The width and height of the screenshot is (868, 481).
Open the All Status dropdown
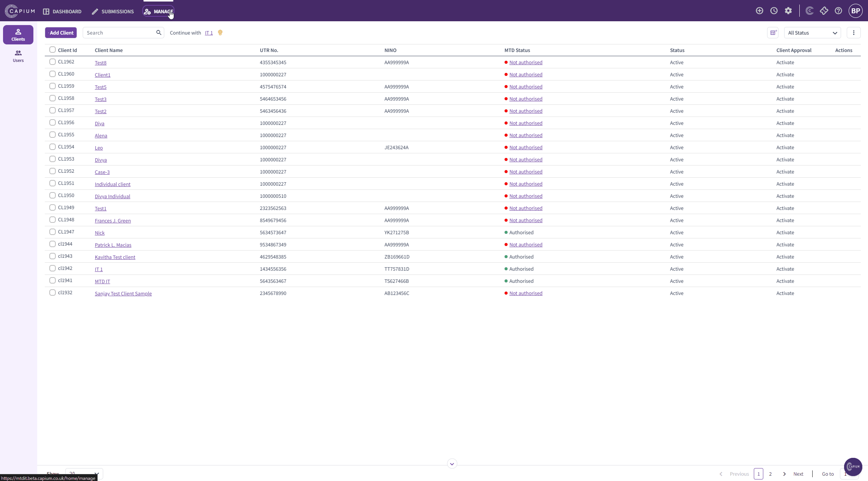point(812,33)
